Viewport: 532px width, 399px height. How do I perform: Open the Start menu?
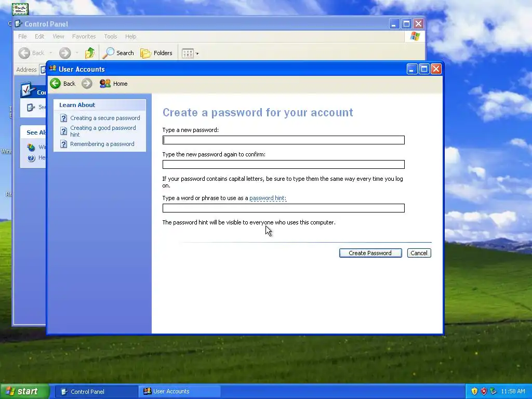tap(24, 391)
